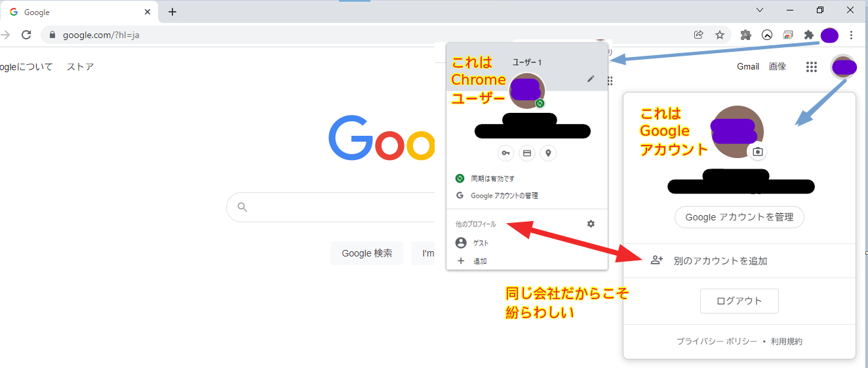The image size is (868, 368).
Task: Click Google アカウントを管理 button
Action: (x=739, y=217)
